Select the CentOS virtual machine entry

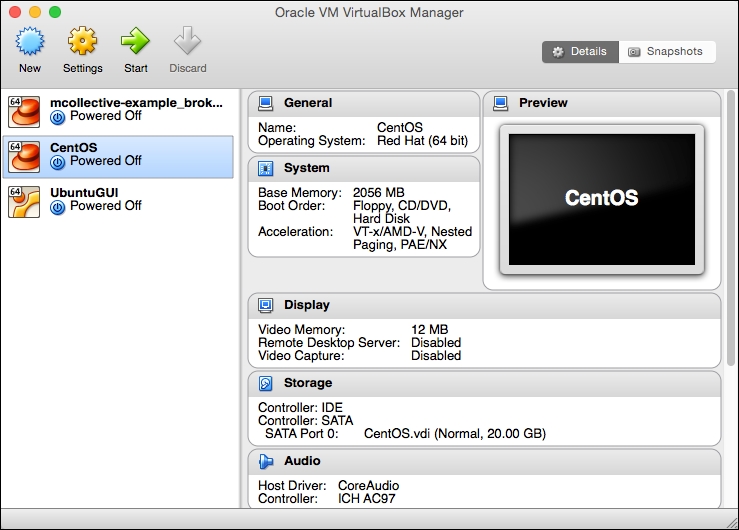[x=118, y=157]
